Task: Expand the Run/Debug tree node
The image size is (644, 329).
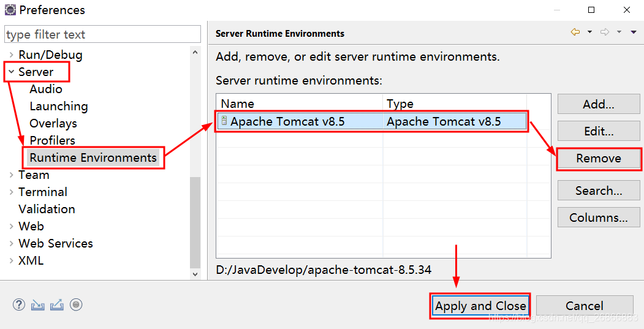Action: [x=12, y=55]
